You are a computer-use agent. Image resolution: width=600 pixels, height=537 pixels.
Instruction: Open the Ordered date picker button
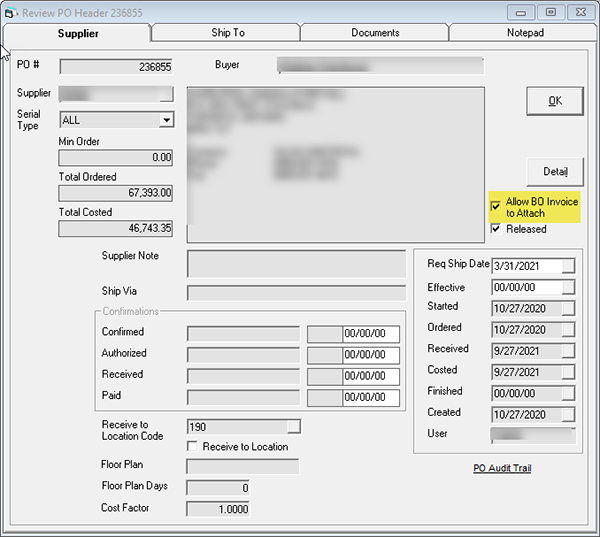(568, 330)
